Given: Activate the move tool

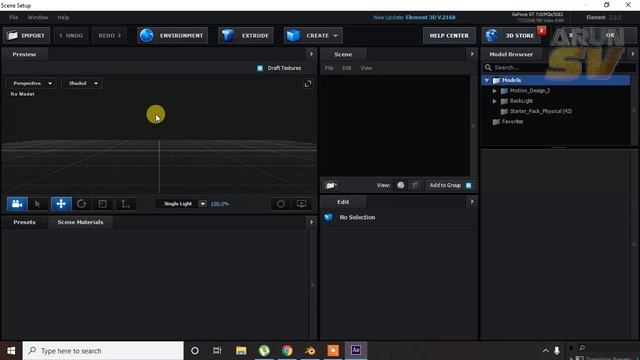Looking at the screenshot, I should click(x=61, y=204).
